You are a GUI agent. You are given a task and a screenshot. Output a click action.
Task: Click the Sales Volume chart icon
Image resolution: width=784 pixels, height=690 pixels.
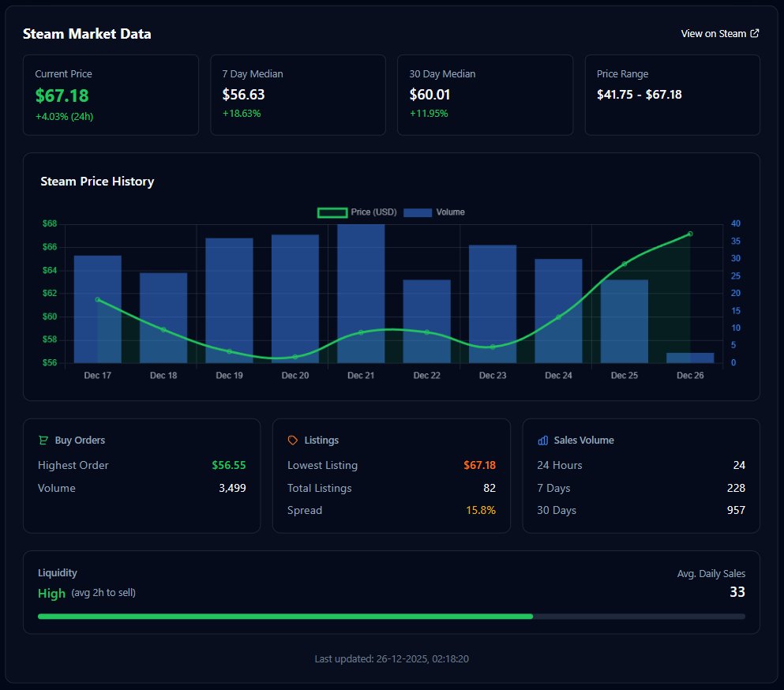542,440
